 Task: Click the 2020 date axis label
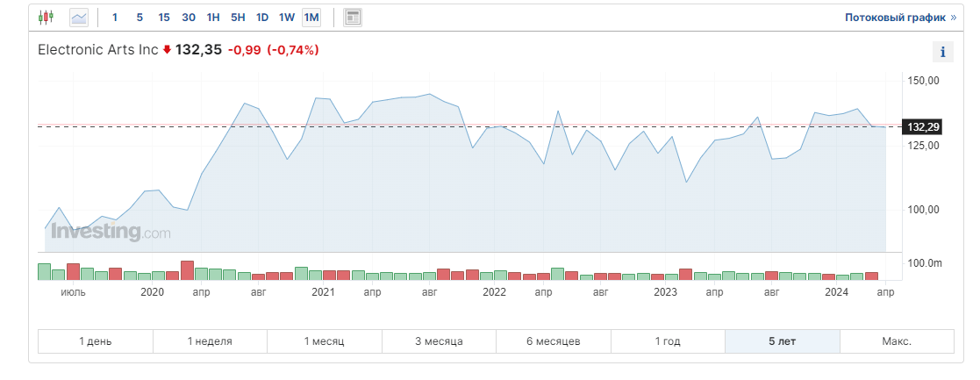point(152,292)
